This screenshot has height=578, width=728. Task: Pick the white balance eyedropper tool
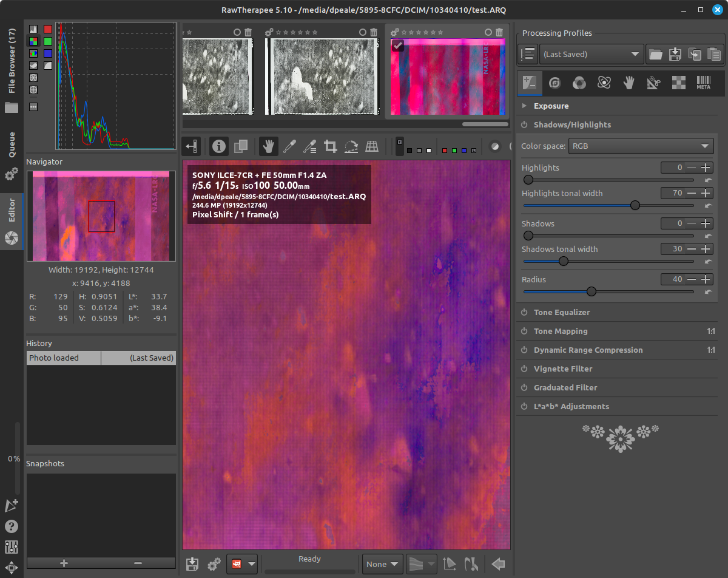coord(289,146)
